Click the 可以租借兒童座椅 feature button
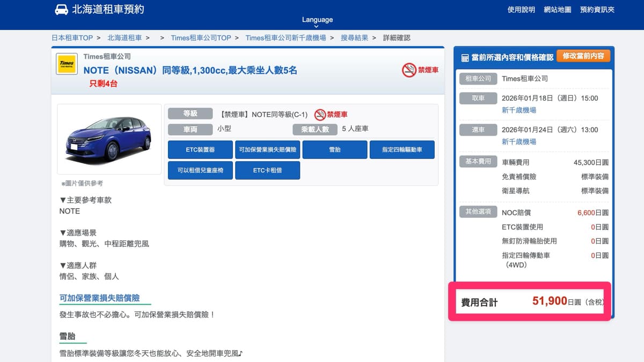 click(x=200, y=170)
